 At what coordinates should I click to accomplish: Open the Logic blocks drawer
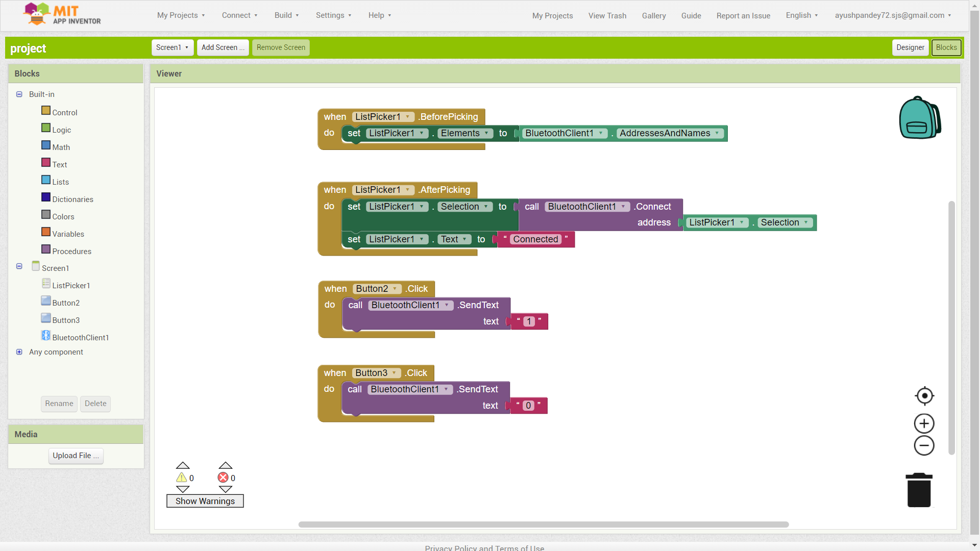point(61,130)
